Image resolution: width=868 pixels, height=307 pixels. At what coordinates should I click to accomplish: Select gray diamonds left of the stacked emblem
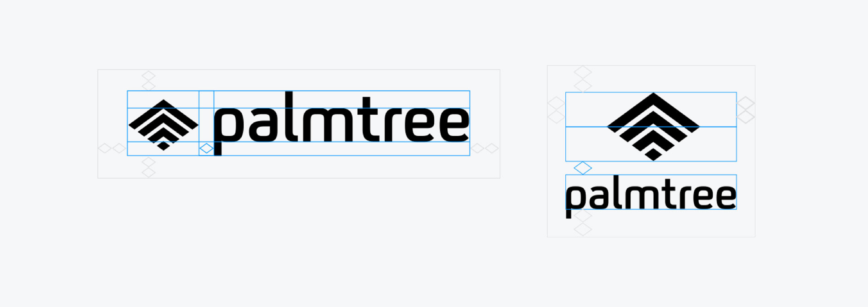556,110
